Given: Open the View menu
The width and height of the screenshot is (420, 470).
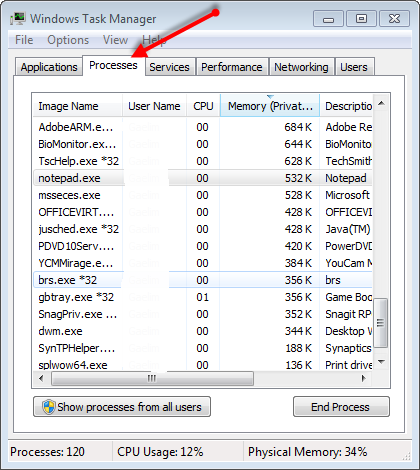Looking at the screenshot, I should point(115,40).
